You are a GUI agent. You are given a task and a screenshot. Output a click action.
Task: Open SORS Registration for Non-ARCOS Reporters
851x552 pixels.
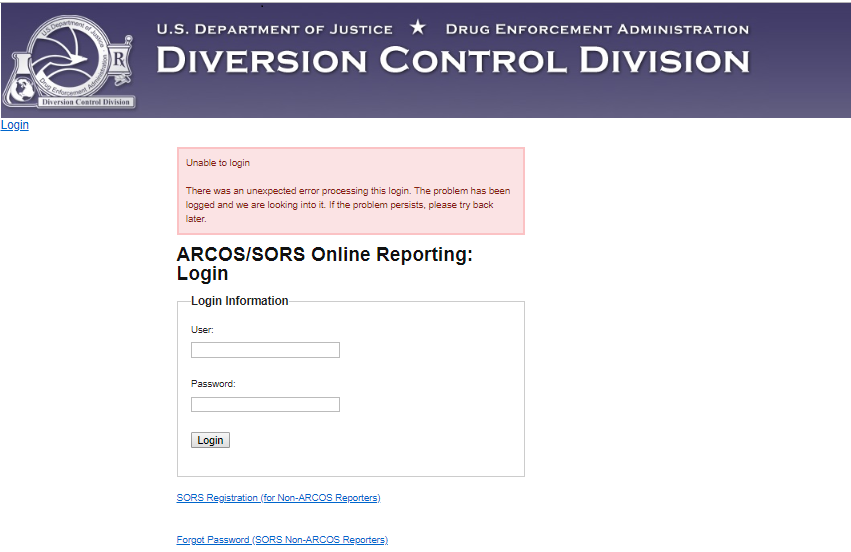coord(278,498)
